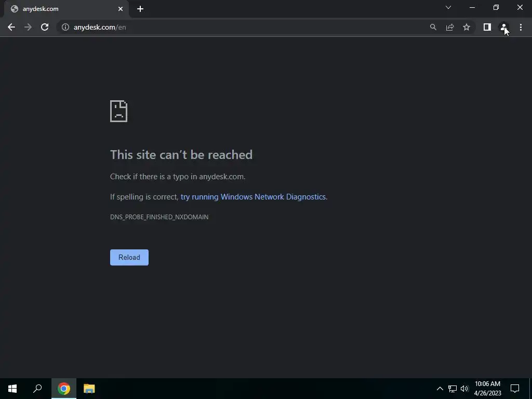Select the anydesk.com tab
This screenshot has width=532, height=399.
66,9
